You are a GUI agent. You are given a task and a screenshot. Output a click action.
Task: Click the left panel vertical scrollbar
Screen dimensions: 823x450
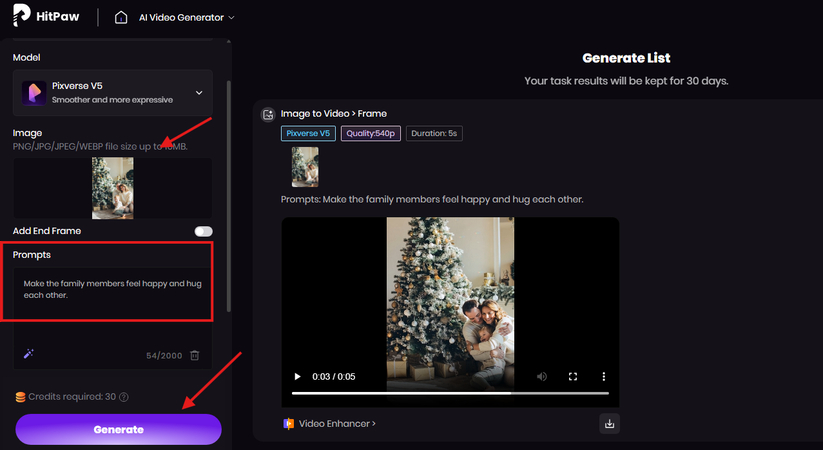(x=228, y=195)
